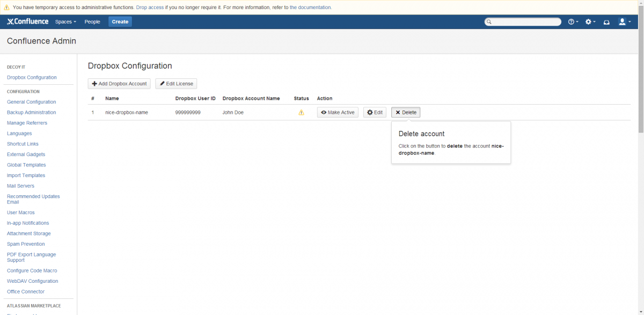Click the Dropbox User ID column header
644x315 pixels.
pyautogui.click(x=195, y=99)
